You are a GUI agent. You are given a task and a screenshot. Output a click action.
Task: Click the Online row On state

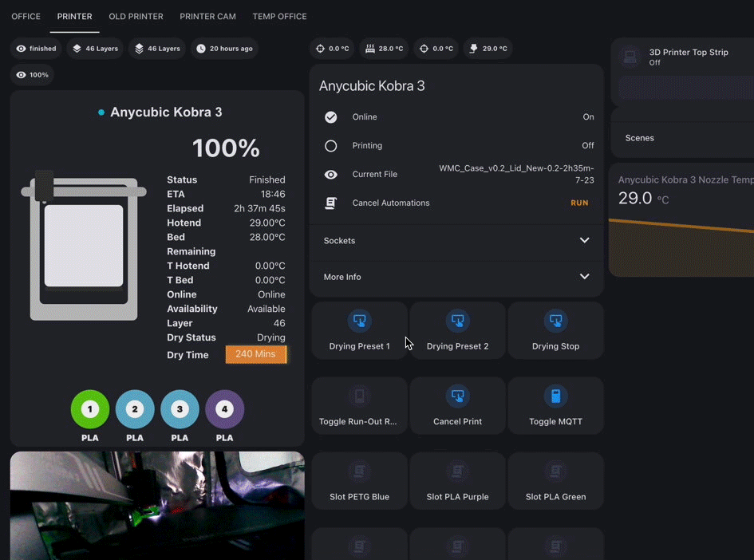[x=589, y=116]
